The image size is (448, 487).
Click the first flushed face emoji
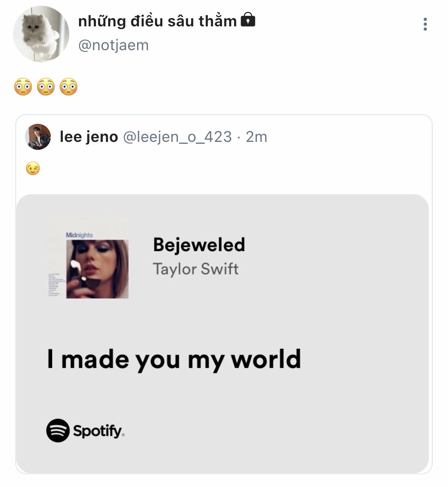pyautogui.click(x=23, y=87)
